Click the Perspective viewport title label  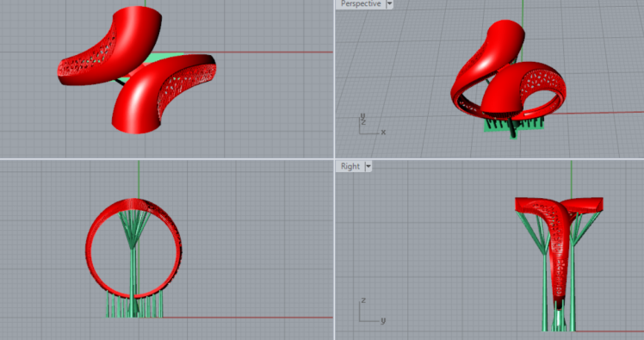pyautogui.click(x=361, y=3)
